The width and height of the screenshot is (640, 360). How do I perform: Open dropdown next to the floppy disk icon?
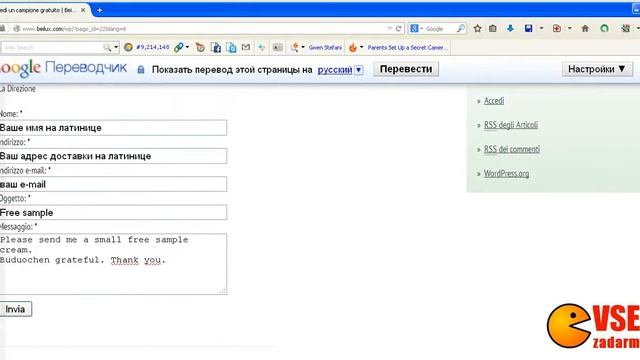pyautogui.click(x=542, y=29)
